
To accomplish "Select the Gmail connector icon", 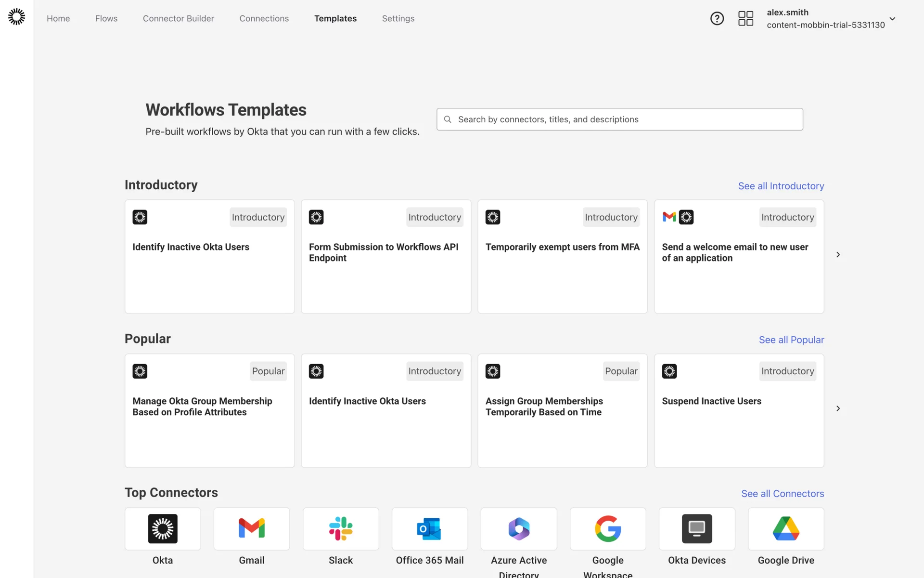I will [x=252, y=528].
